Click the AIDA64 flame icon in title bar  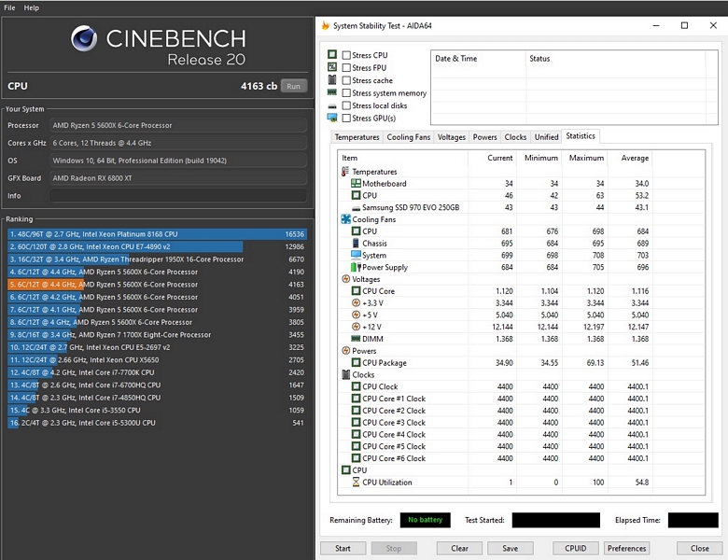(x=326, y=25)
